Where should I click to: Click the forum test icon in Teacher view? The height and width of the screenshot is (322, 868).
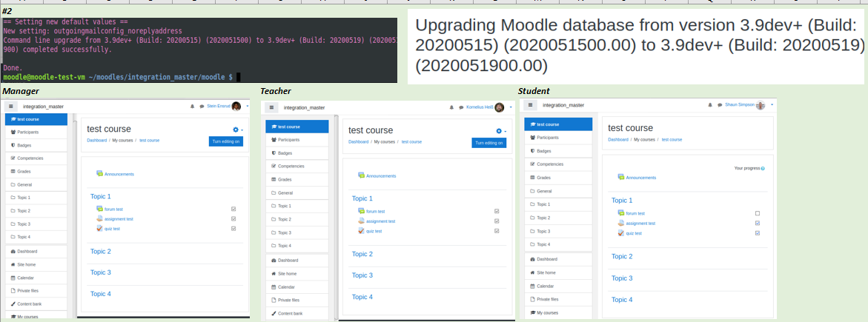point(362,211)
